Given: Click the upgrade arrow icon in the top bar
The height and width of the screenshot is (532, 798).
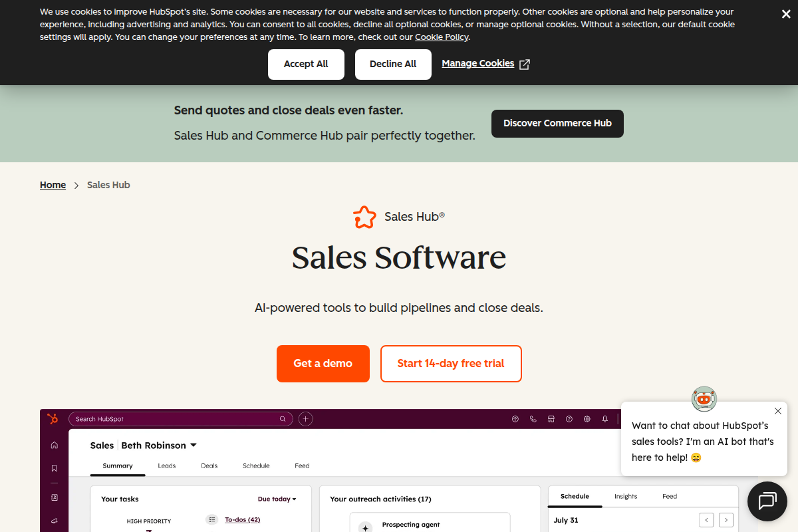Looking at the screenshot, I should point(515,419).
